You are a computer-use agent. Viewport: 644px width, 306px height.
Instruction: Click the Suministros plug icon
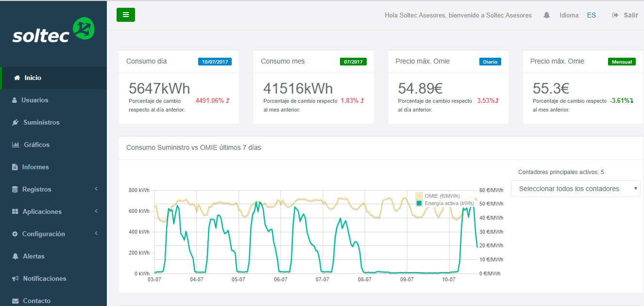click(16, 123)
